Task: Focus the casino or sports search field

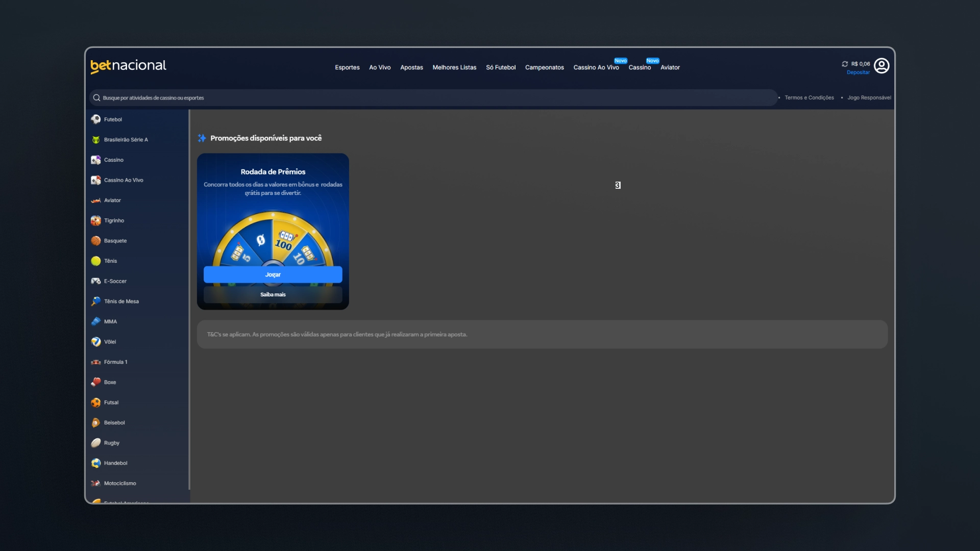Action: pyautogui.click(x=433, y=98)
